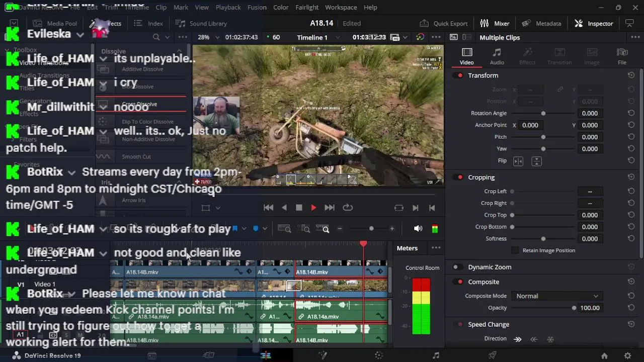Reset Rotation Angle value
Image resolution: width=644 pixels, height=362 pixels.
pos(631,113)
